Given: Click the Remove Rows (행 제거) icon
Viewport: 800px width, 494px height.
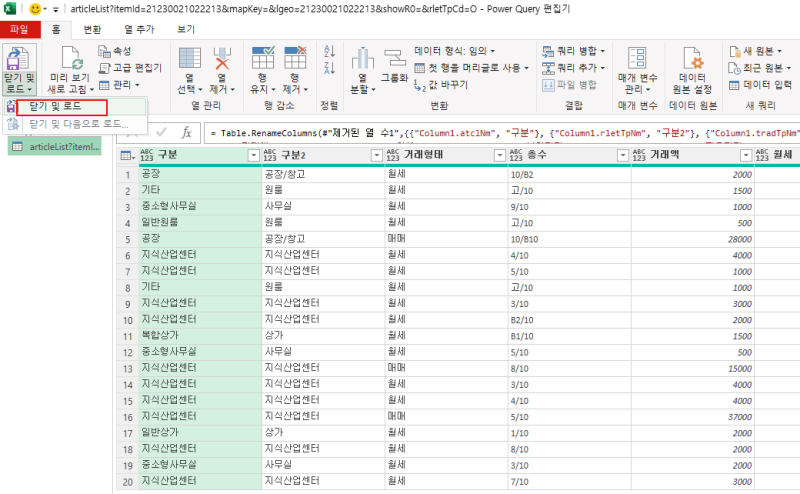Looking at the screenshot, I should (295, 58).
